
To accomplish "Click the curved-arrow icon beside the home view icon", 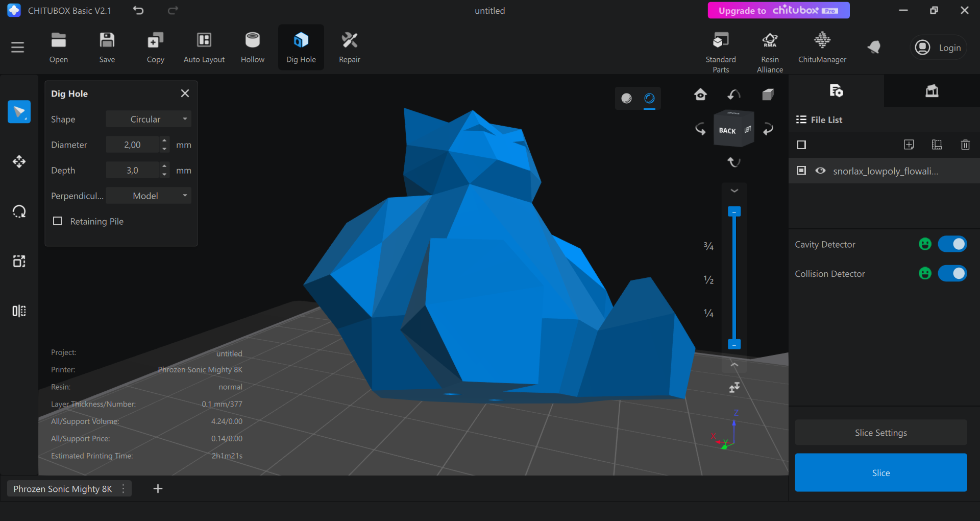I will pyautogui.click(x=734, y=94).
